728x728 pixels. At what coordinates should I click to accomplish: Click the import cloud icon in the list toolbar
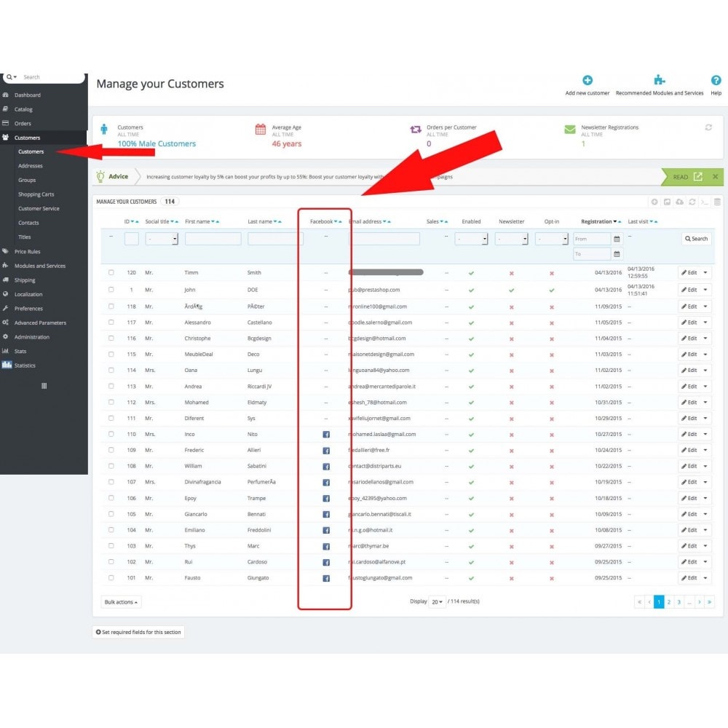[680, 202]
